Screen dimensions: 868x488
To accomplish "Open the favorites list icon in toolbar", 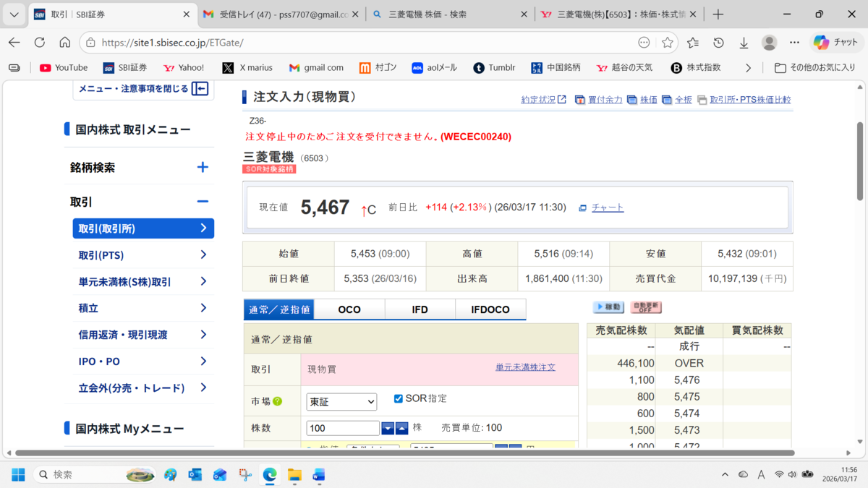I will click(x=693, y=43).
